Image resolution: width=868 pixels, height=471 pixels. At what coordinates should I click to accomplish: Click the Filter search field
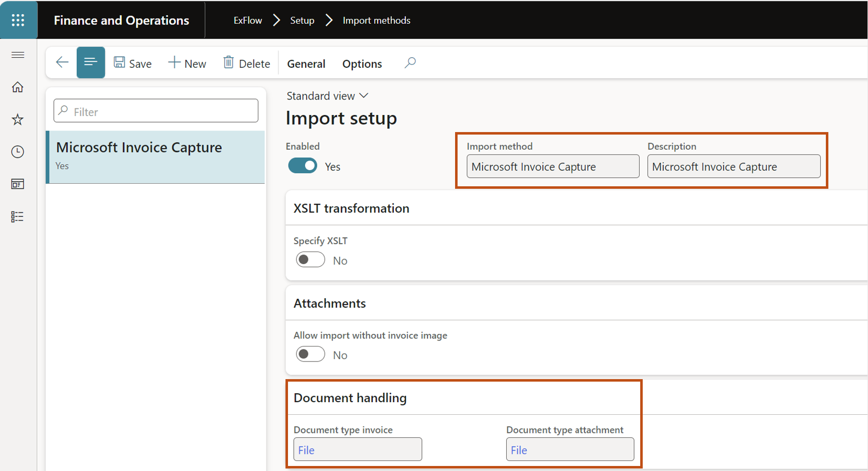(x=156, y=111)
